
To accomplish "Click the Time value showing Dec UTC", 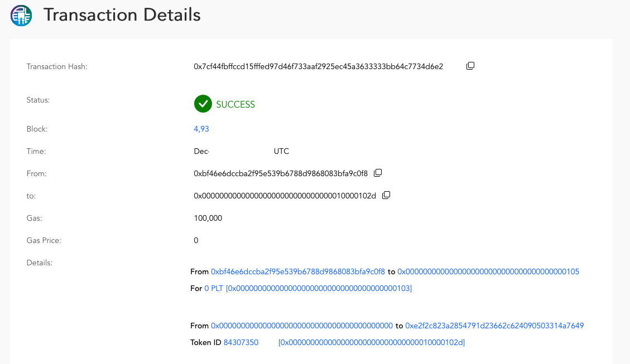I will tap(241, 151).
